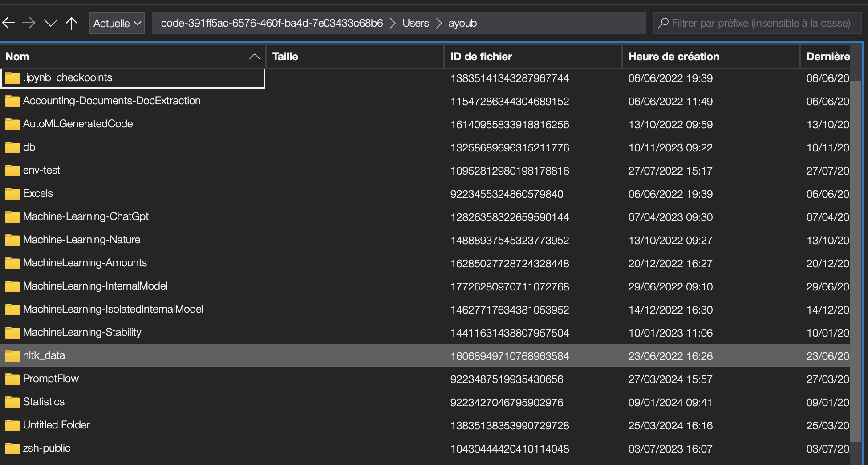Click creation time 03/07/2023 16:07
This screenshot has height=465, width=868.
(x=670, y=449)
